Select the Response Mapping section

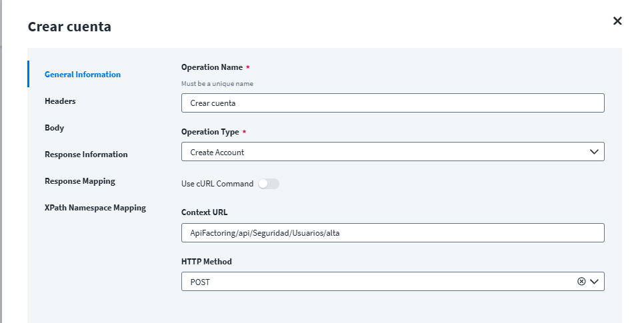(80, 181)
